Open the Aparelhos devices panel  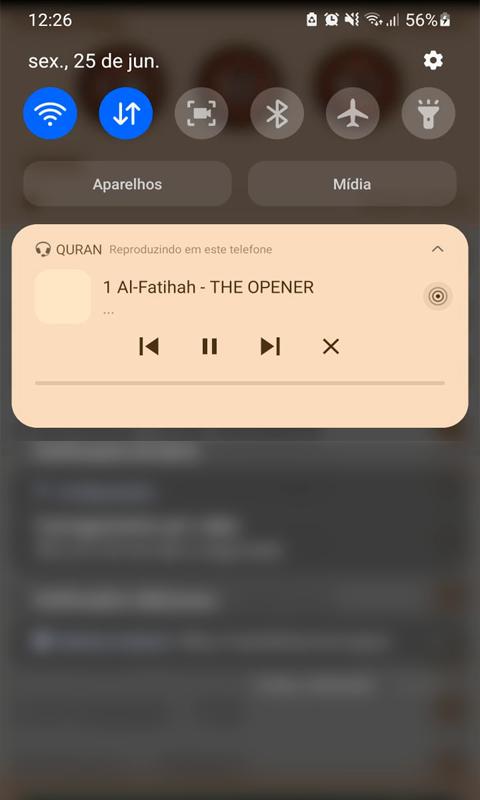(128, 184)
